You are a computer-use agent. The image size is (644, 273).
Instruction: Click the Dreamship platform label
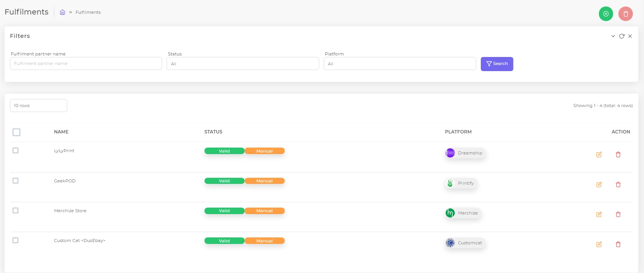point(470,153)
